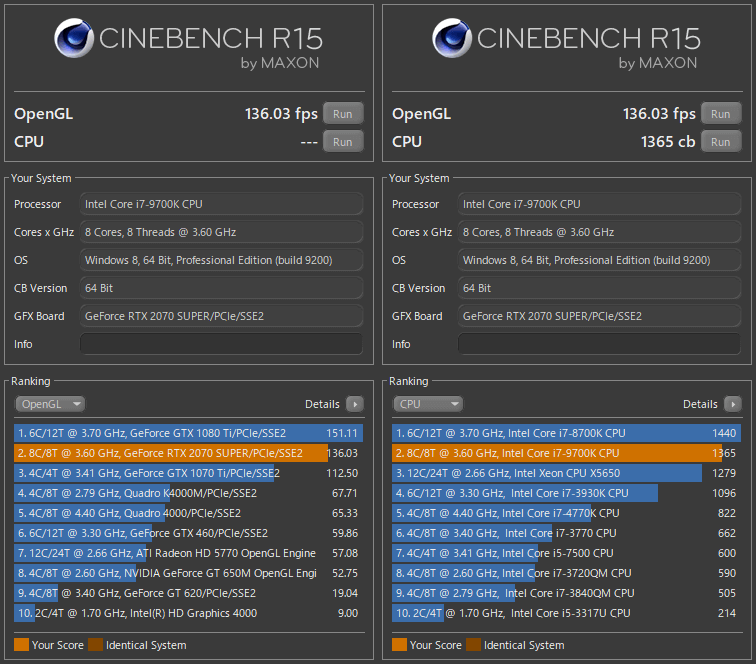756x664 pixels.
Task: Select the GeForce RTX 2070 SUPER ranking row
Action: [189, 453]
